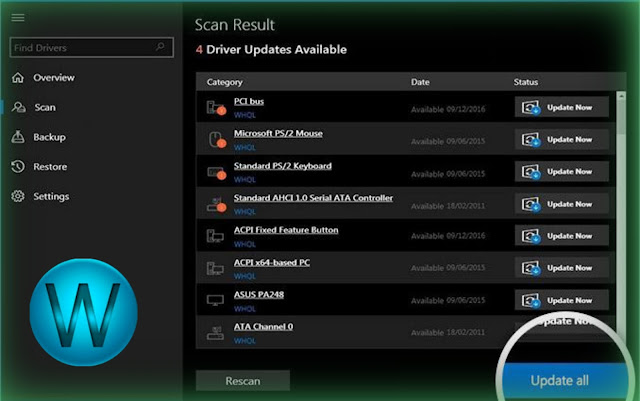Click the WHQL label under Microsoft PS/2 Mouse
Viewport: 640px width, 401px height.
(244, 147)
